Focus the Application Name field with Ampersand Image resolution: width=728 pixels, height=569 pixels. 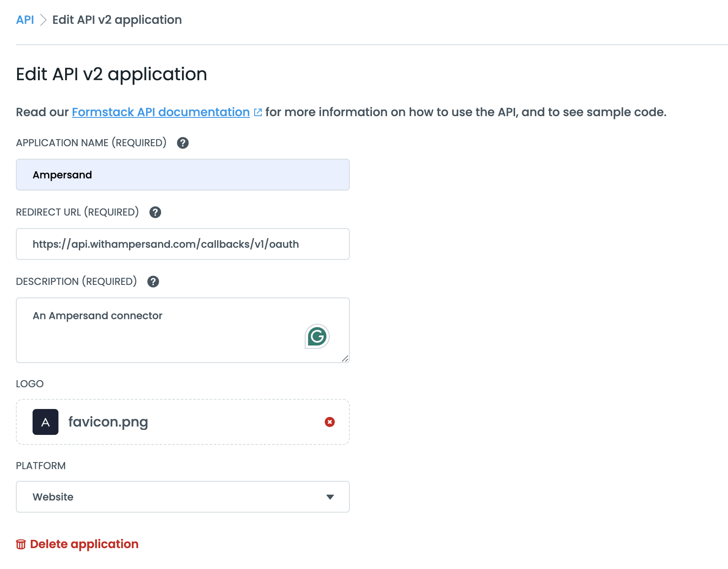(183, 175)
